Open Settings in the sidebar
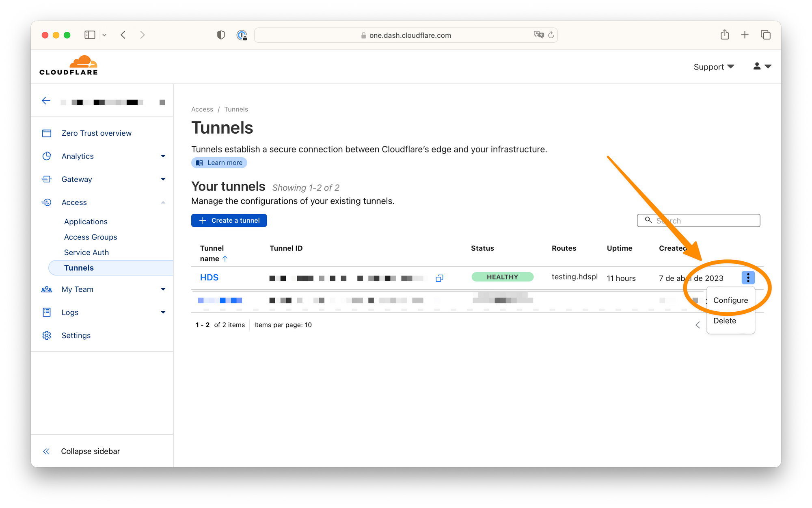The image size is (812, 508). pos(76,336)
